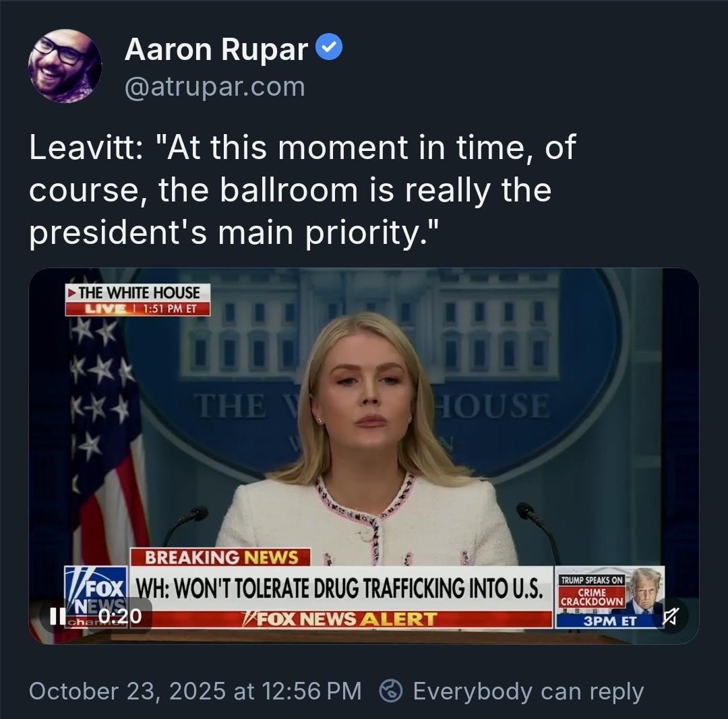Unmute the video using the speaker icon
Viewport: 728px width, 719px height.
[x=670, y=616]
